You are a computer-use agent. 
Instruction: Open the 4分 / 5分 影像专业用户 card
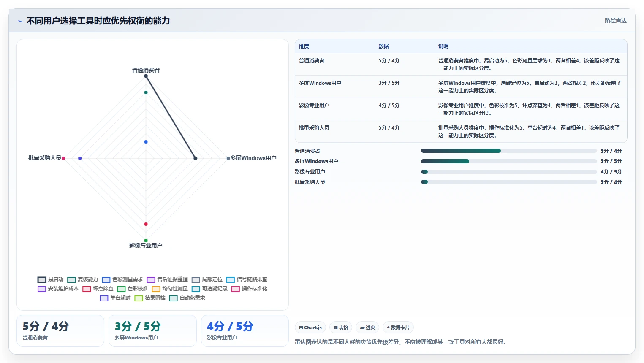point(245,330)
